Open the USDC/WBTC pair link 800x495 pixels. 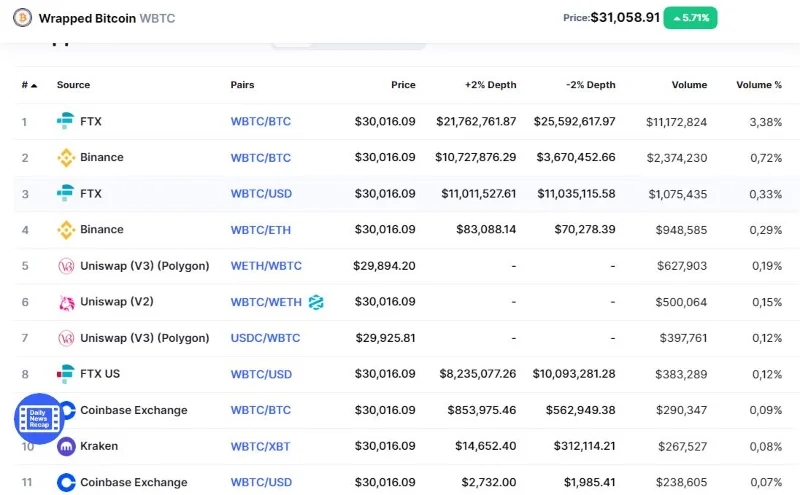pyautogui.click(x=265, y=338)
